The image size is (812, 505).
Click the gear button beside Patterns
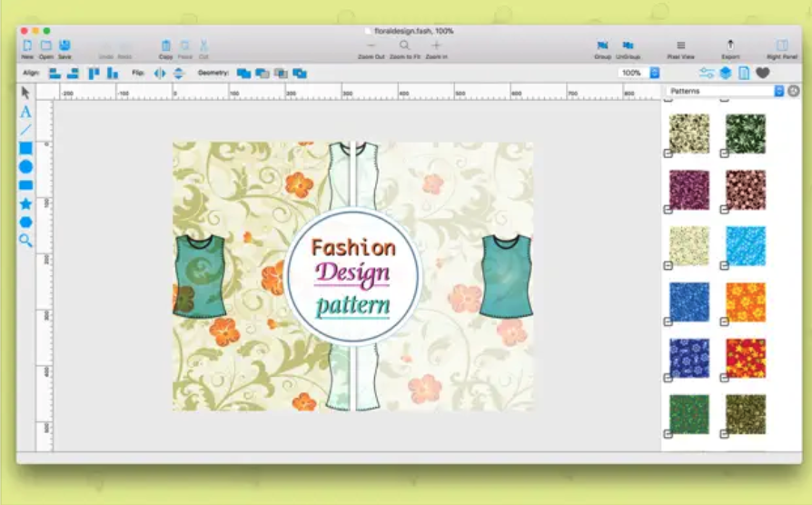click(x=793, y=91)
